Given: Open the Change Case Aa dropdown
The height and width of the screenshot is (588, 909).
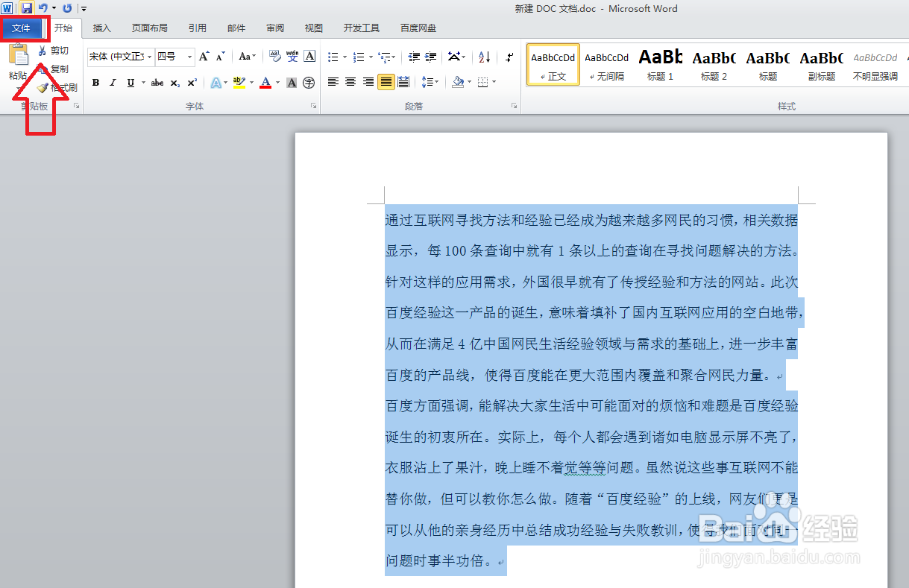Looking at the screenshot, I should (247, 57).
